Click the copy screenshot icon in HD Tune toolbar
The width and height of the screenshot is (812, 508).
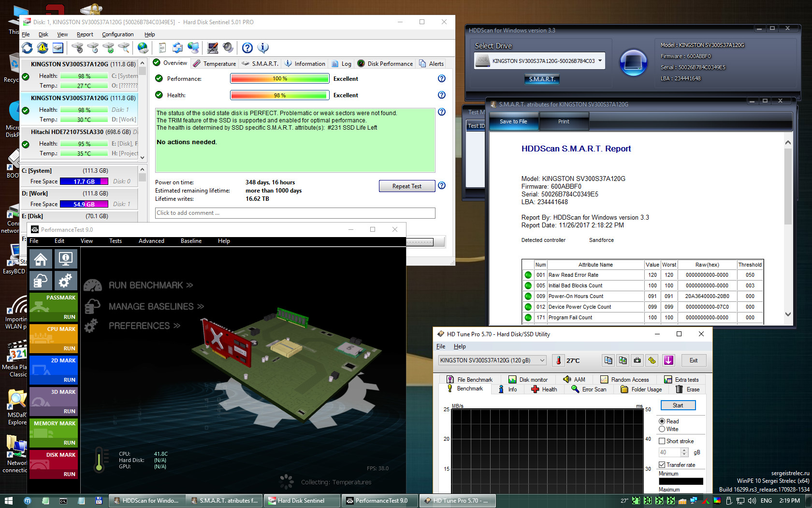[x=623, y=360]
